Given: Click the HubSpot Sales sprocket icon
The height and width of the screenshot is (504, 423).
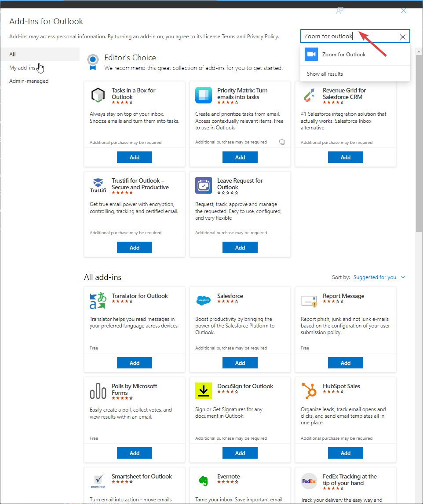Looking at the screenshot, I should (x=309, y=391).
